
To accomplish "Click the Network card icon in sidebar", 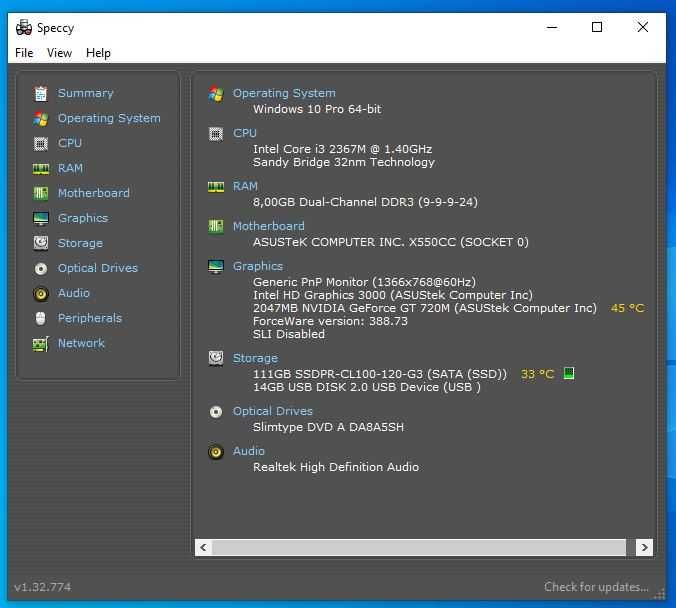I will pos(41,344).
